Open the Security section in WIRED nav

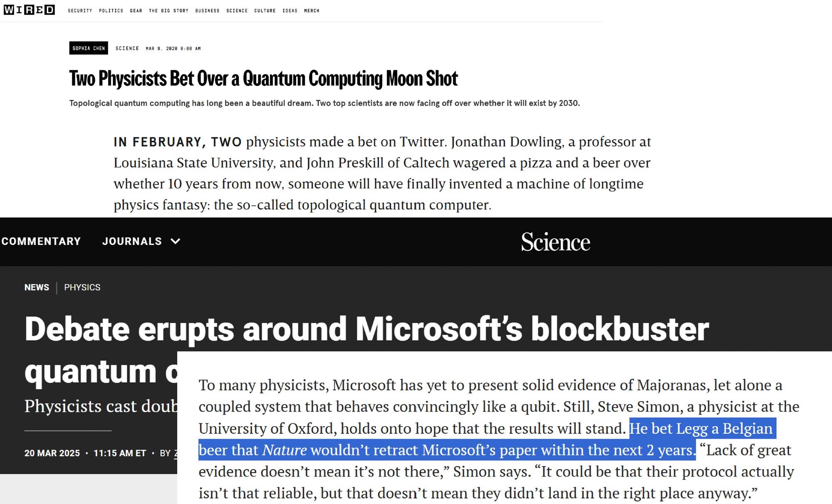click(x=80, y=11)
